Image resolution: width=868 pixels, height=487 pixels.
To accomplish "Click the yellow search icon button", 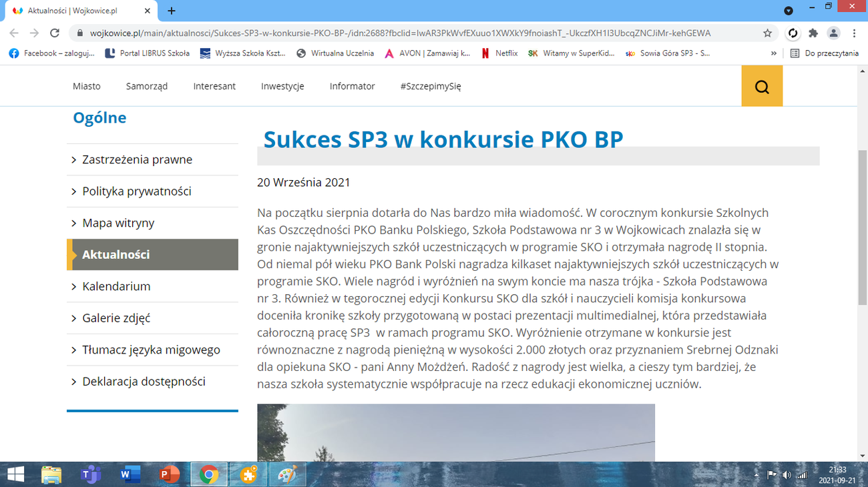I will tap(762, 86).
